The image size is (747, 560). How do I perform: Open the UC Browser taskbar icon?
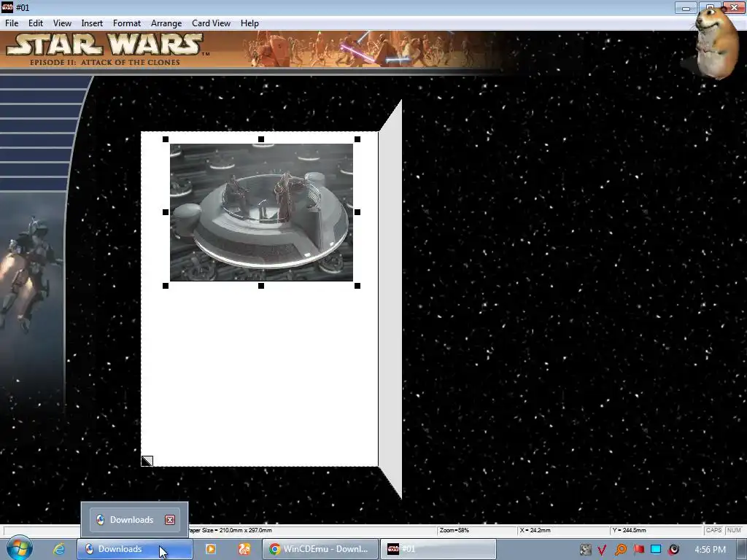244,549
